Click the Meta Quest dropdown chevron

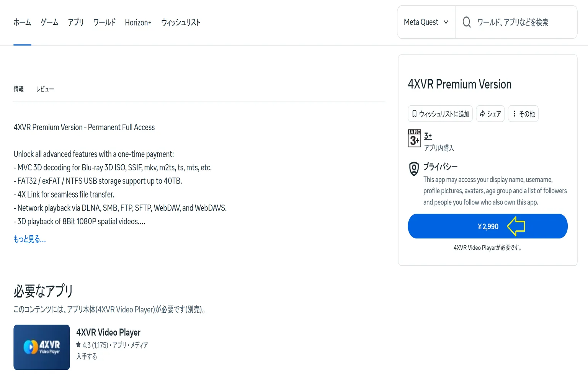(x=446, y=22)
